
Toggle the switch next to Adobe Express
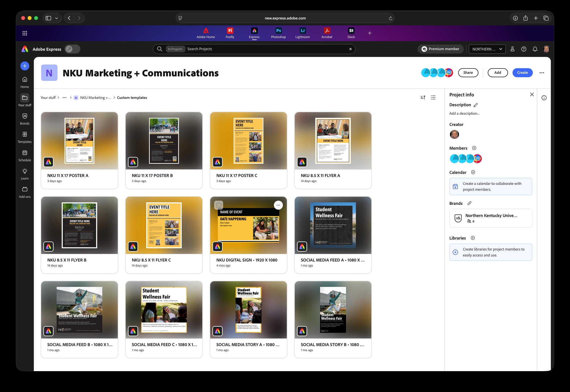72,49
